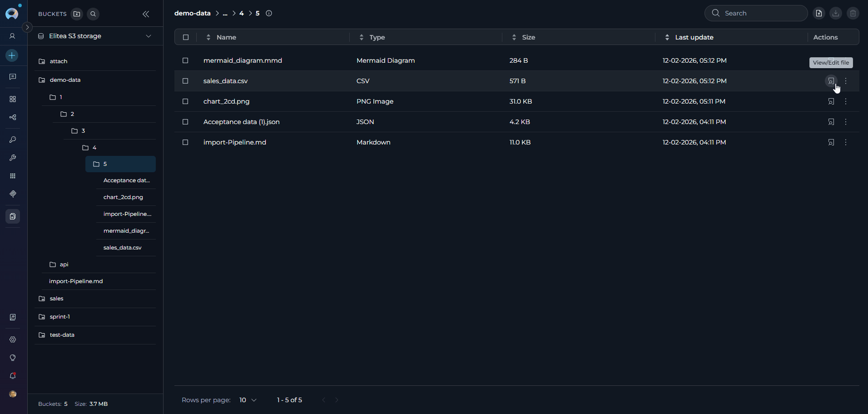
Task: Open the notifications bell icon
Action: (x=13, y=376)
